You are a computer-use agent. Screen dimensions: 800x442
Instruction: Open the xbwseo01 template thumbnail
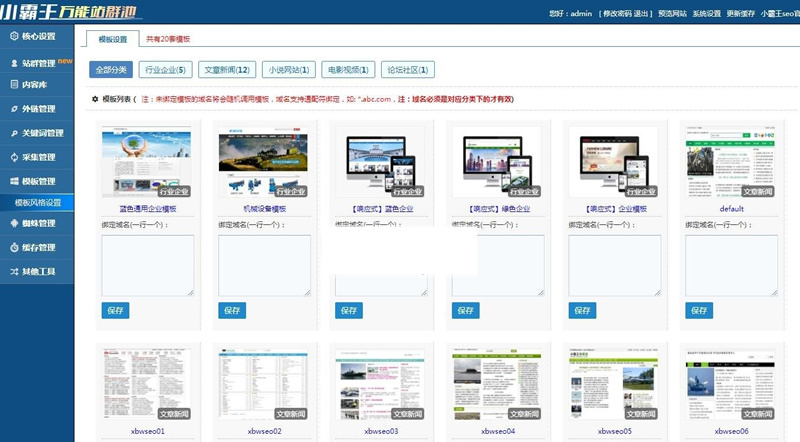pos(146,385)
